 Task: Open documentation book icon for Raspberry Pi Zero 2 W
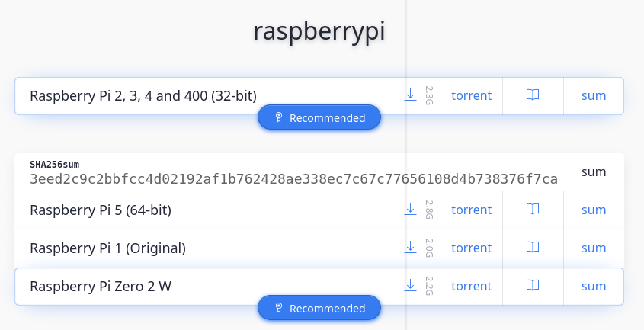click(x=533, y=285)
